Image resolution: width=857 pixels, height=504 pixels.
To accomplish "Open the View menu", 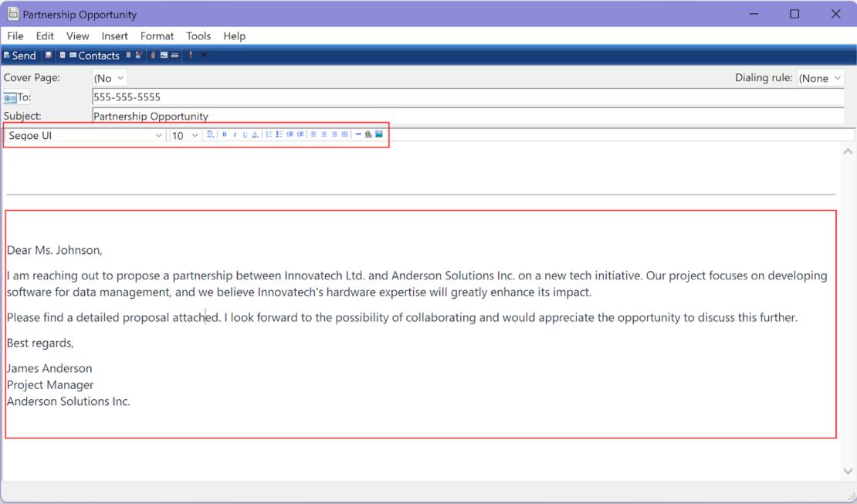I will [x=78, y=36].
